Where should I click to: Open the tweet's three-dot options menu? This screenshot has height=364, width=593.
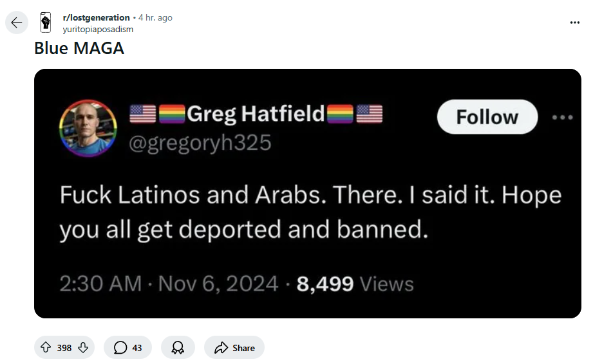click(562, 118)
